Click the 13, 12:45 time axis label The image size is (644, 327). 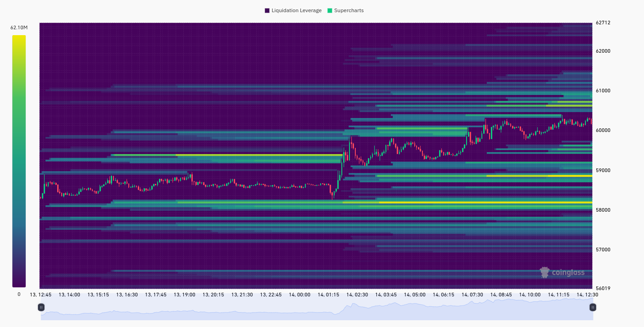pyautogui.click(x=41, y=295)
